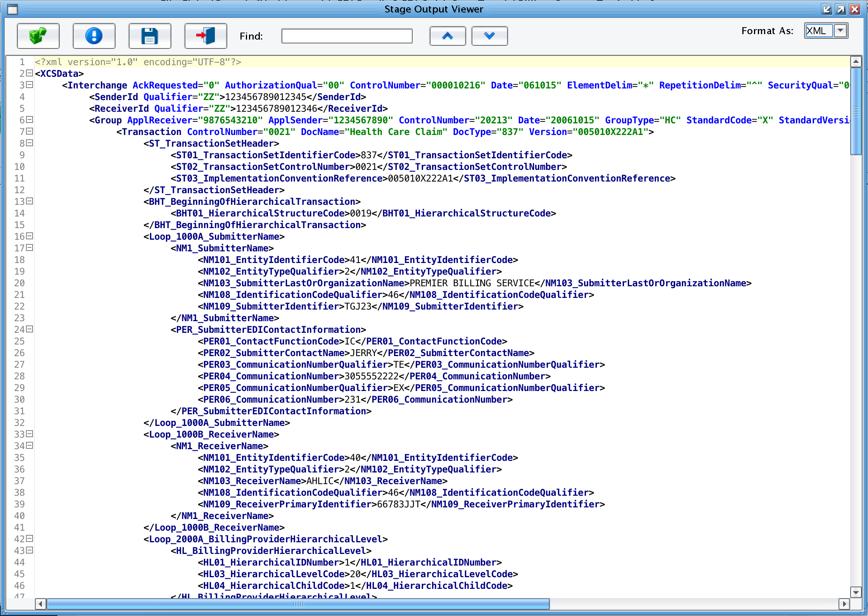Click NM103_ReceiverName value AHLIC

click(x=320, y=481)
